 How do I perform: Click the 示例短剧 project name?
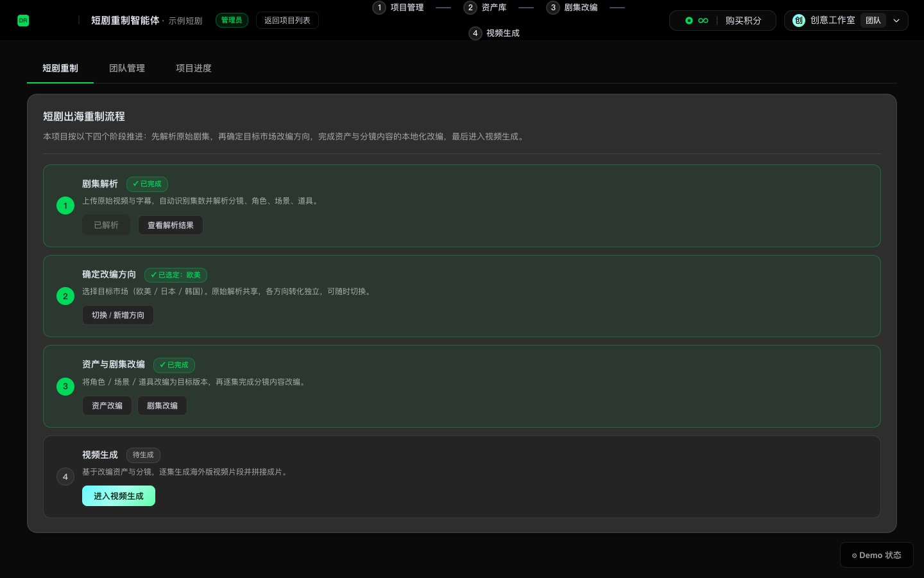[185, 21]
